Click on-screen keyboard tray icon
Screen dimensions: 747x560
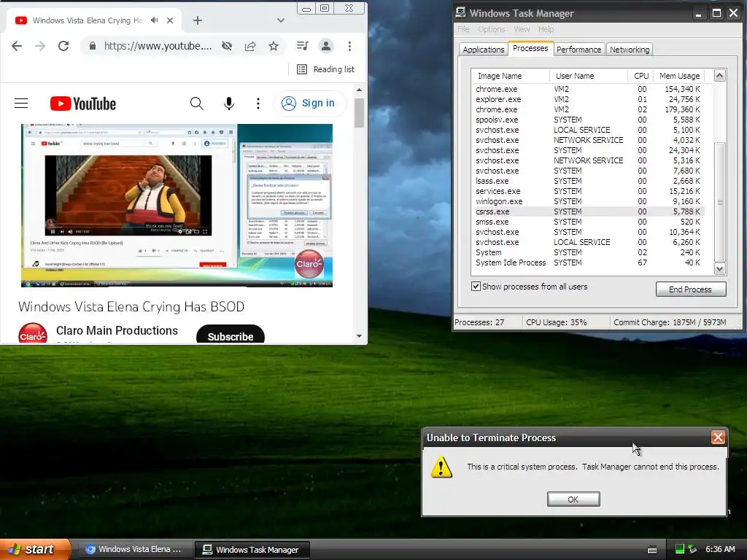pos(652,550)
